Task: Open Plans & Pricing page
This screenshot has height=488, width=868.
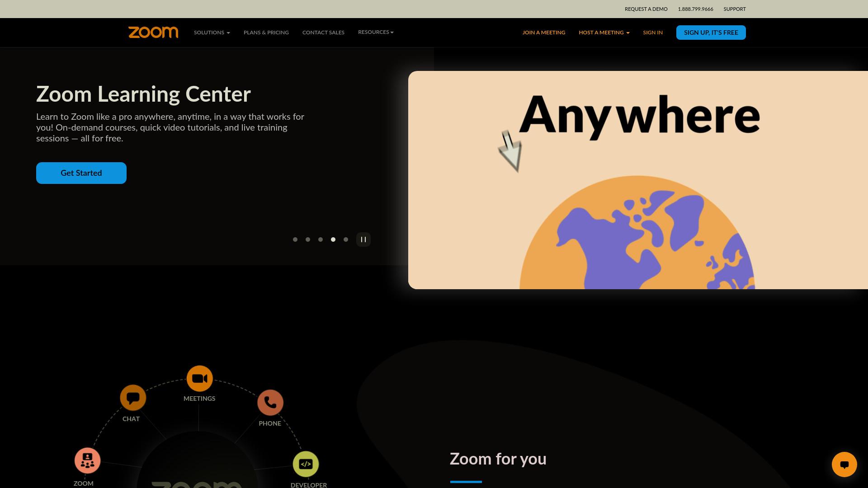Action: [266, 33]
